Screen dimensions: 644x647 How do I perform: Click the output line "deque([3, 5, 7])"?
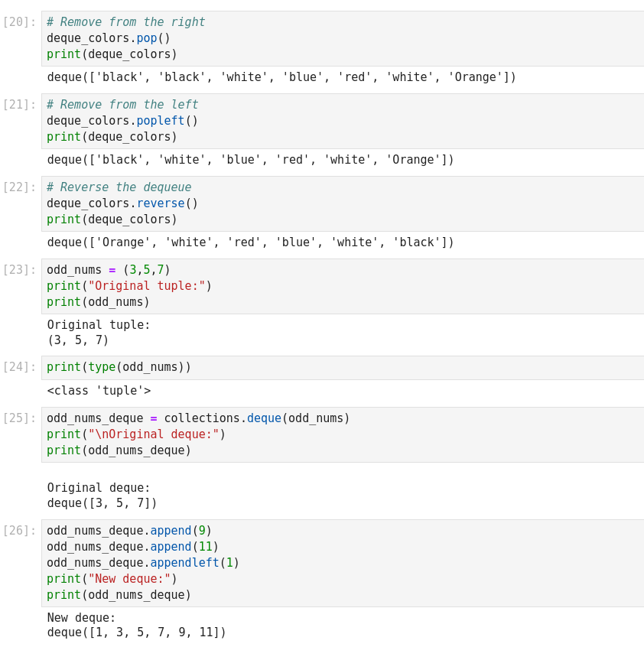coord(102,503)
